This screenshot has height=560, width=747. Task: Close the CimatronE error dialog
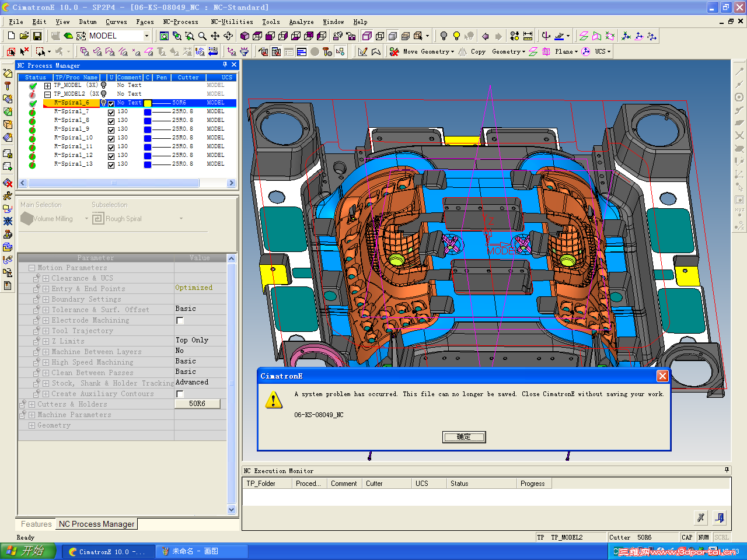662,376
